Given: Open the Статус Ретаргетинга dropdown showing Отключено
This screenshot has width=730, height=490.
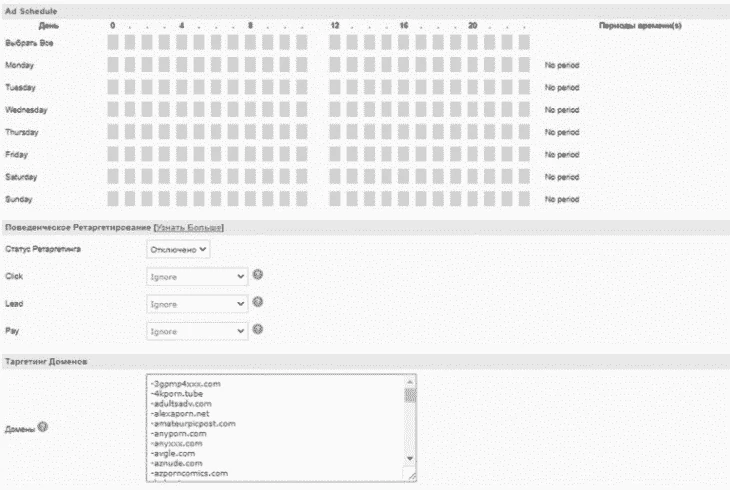Looking at the screenshot, I should pos(178,250).
